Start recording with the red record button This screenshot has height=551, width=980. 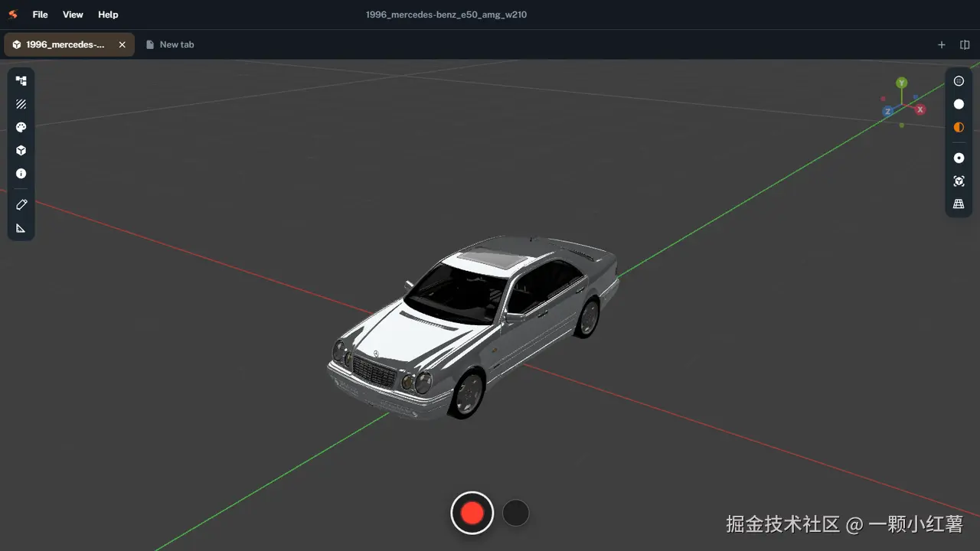tap(472, 513)
